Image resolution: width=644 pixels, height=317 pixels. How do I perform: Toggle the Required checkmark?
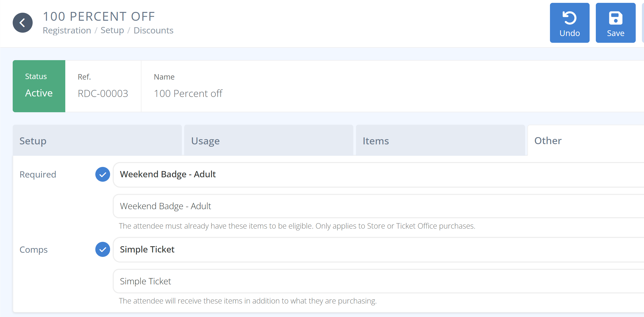point(103,174)
